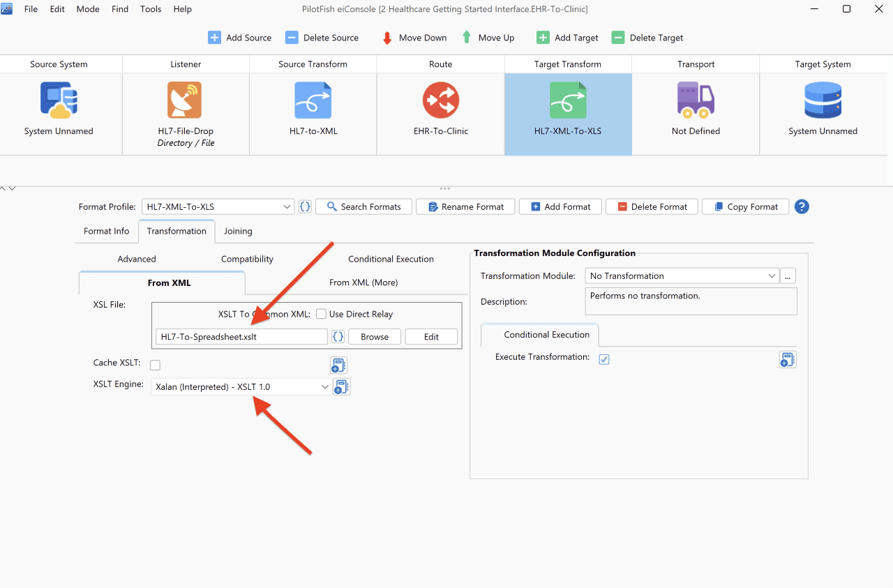Click the Not Defined transport label
Viewport: 893px width, 588px height.
tap(696, 131)
